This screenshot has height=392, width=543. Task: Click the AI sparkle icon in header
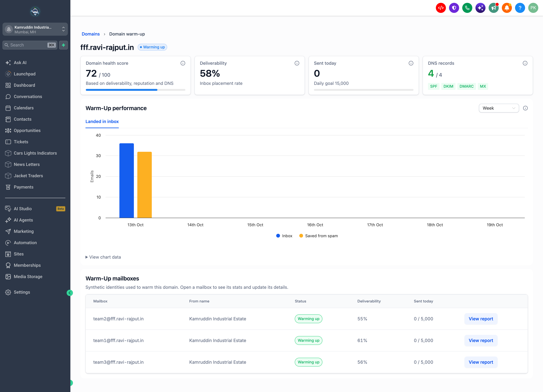[480, 8]
